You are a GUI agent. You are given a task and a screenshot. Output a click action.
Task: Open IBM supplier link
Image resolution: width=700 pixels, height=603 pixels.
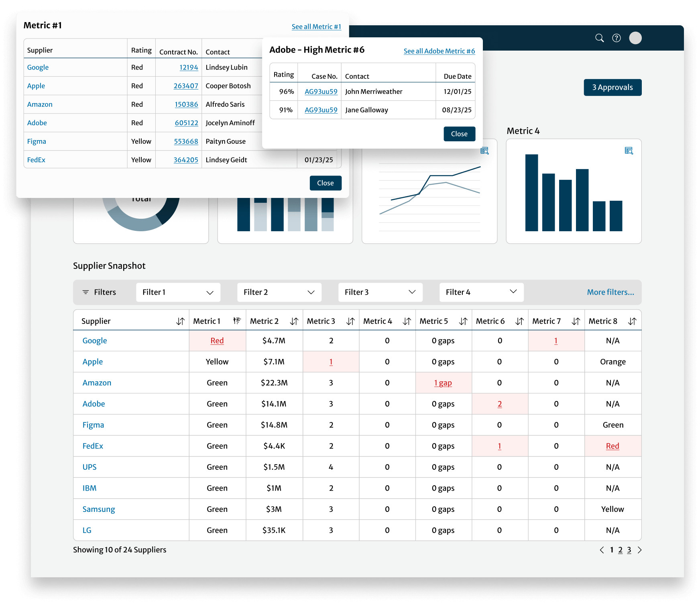pos(90,488)
